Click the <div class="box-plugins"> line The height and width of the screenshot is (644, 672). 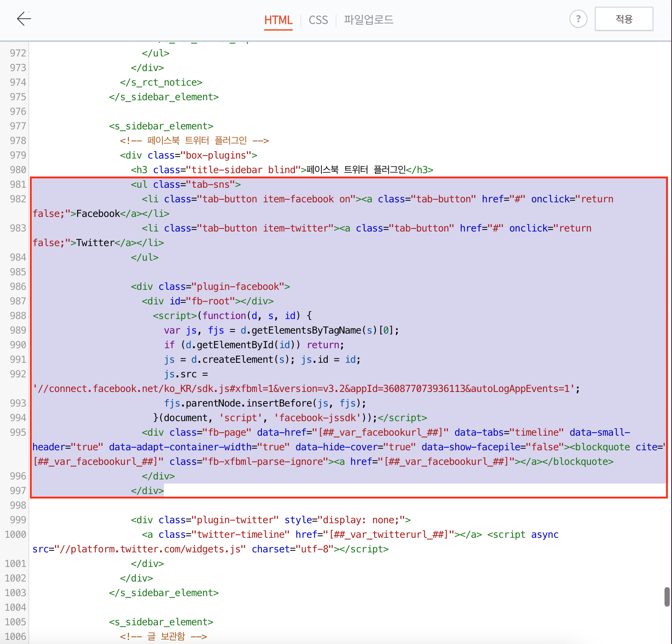(x=189, y=155)
